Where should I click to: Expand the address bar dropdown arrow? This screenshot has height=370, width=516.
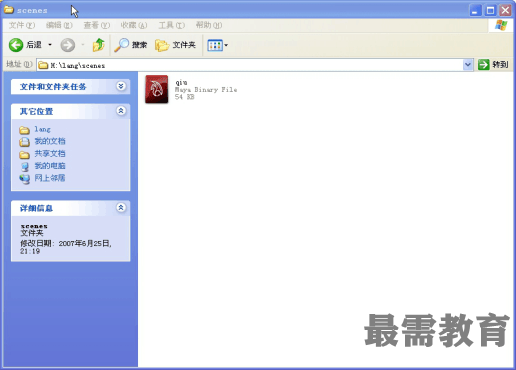coord(468,65)
